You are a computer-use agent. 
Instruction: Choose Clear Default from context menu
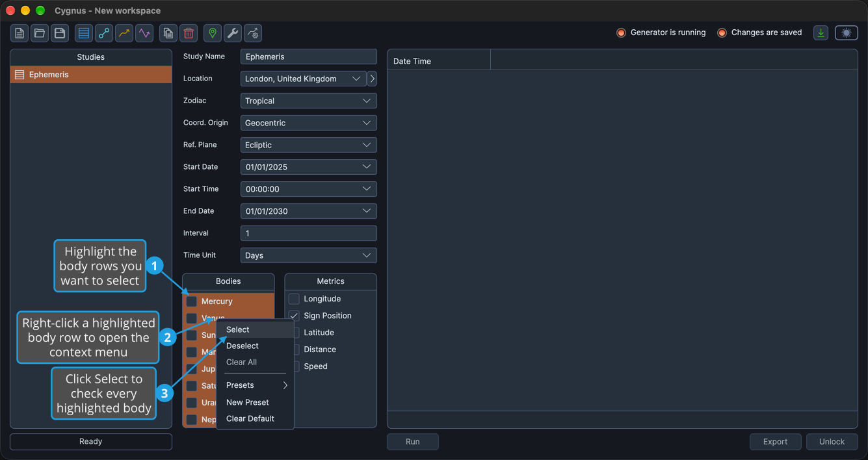(x=256, y=418)
